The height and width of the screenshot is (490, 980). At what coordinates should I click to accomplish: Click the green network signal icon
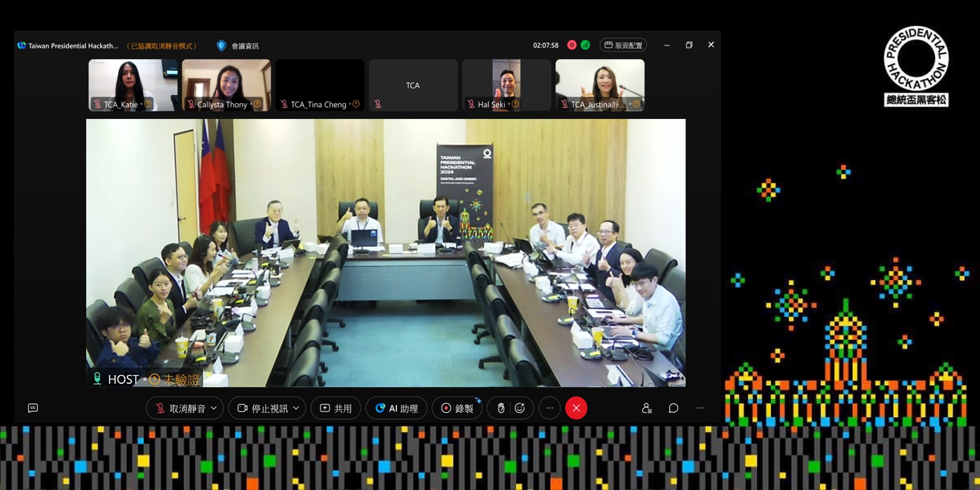[x=585, y=45]
